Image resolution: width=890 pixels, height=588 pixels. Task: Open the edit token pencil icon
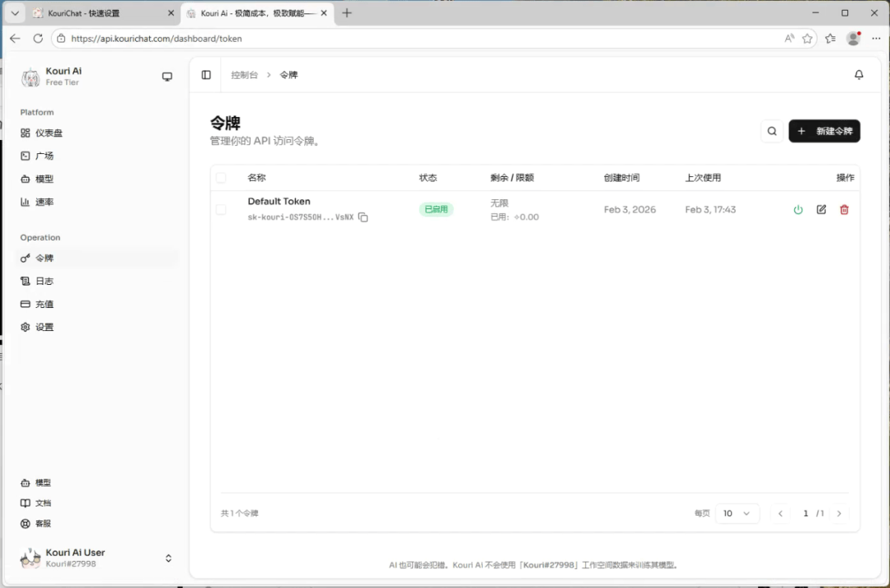[821, 210]
